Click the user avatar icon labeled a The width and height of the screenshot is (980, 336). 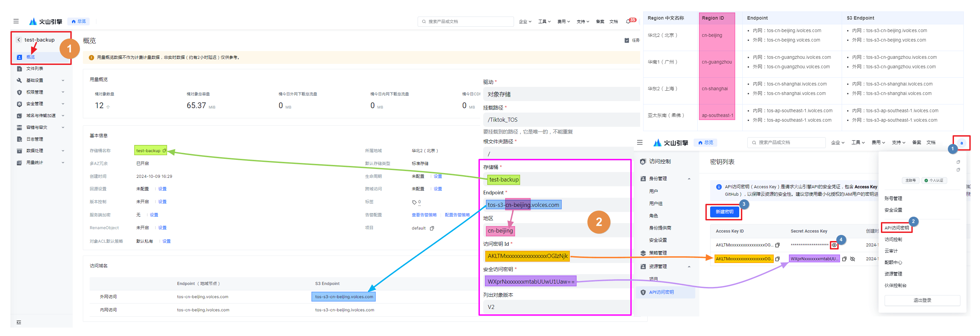pos(961,143)
